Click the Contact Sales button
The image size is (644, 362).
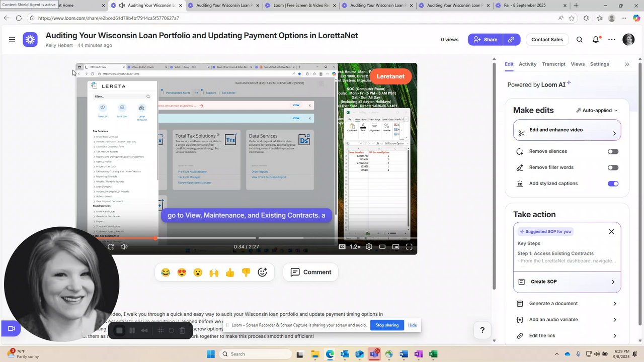click(x=547, y=40)
